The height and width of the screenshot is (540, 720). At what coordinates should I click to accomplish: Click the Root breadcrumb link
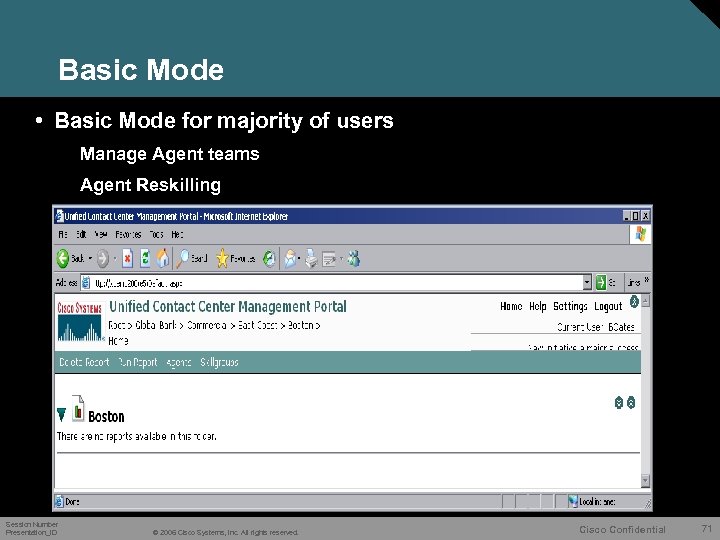coord(117,325)
